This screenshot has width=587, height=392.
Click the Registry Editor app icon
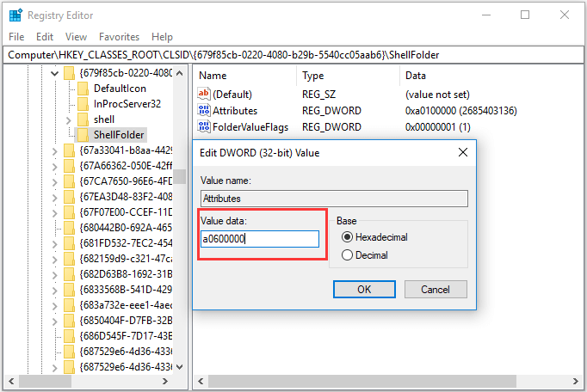[x=15, y=15]
